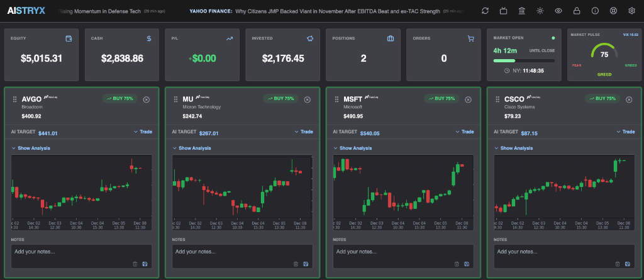644x280 pixels.
Task: Click the BUY 75% badge on CSCO
Action: (602, 99)
